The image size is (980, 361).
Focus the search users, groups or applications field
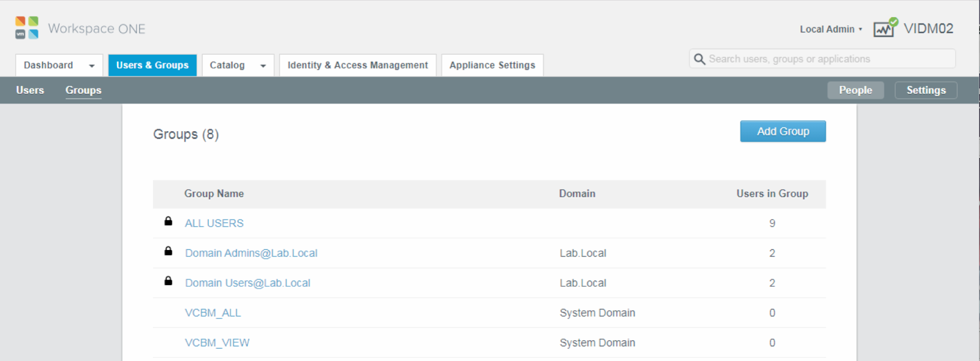click(x=827, y=59)
